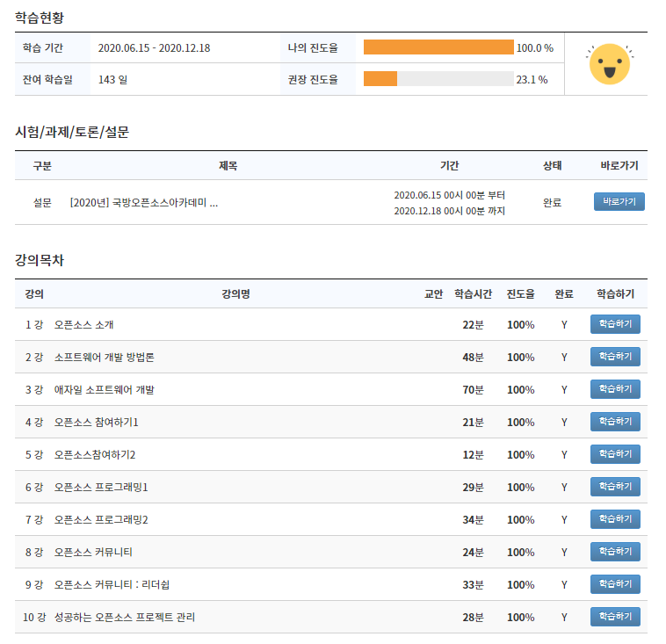The width and height of the screenshot is (666, 644).
Task: Click the 진도율 column header in lecture table
Action: pyautogui.click(x=521, y=294)
